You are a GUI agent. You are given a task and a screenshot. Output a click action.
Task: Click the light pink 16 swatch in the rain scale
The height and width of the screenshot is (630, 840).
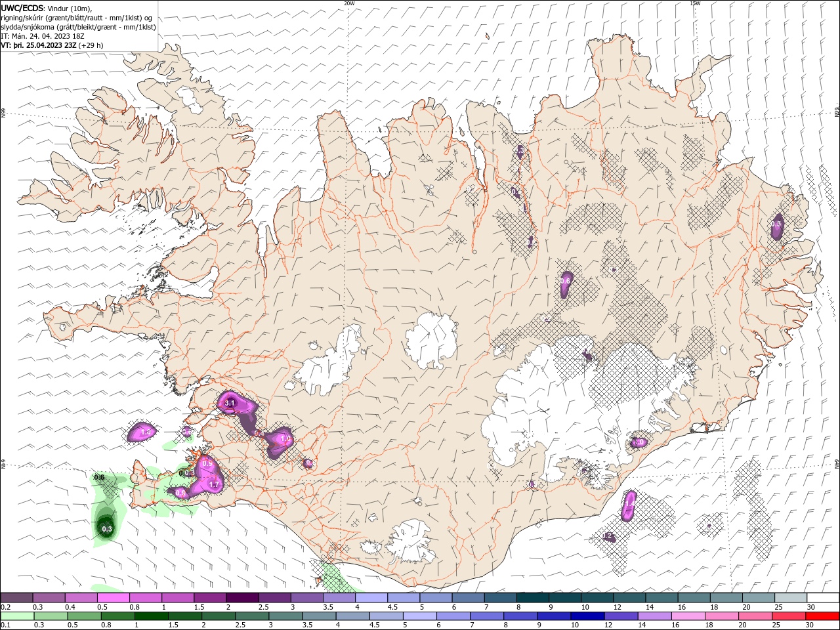[x=688, y=616]
